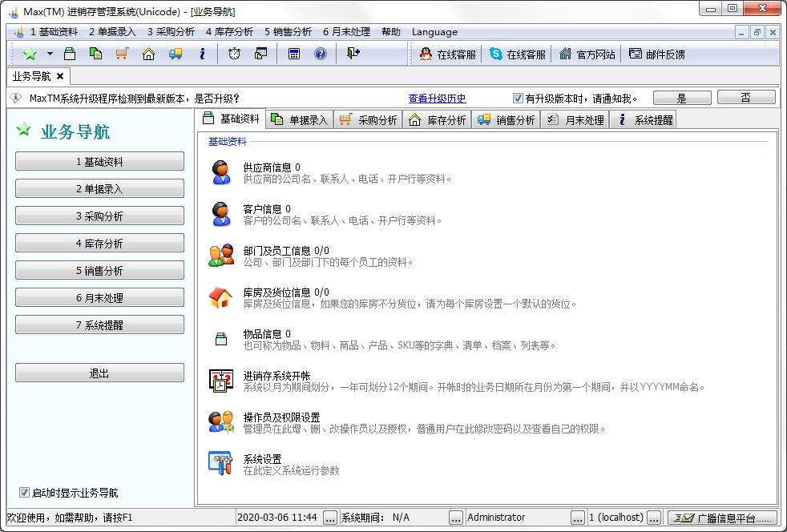Image resolution: width=787 pixels, height=532 pixels.
Task: Close the 业务导航 document tab
Action: (x=60, y=76)
